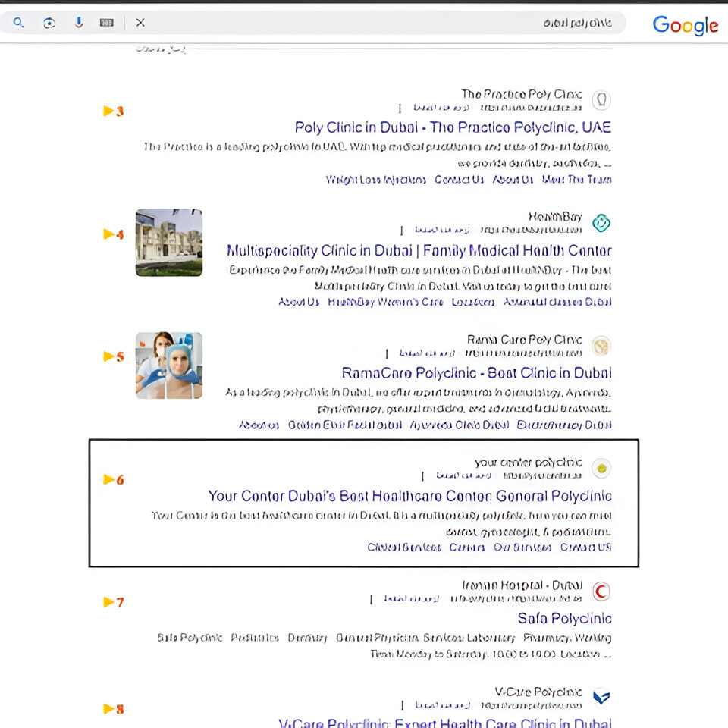Open the facial treatment thumbnail of RamaCare result

click(x=169, y=366)
